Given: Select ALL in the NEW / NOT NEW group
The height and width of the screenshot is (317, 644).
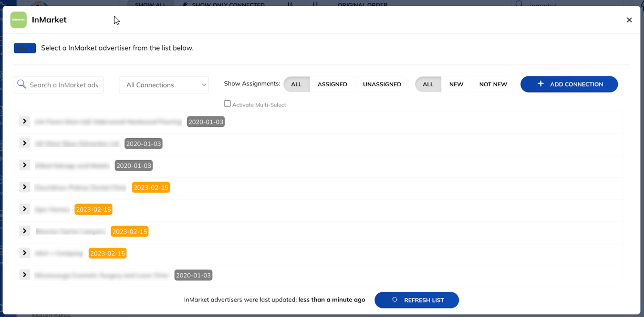Looking at the screenshot, I should point(428,84).
